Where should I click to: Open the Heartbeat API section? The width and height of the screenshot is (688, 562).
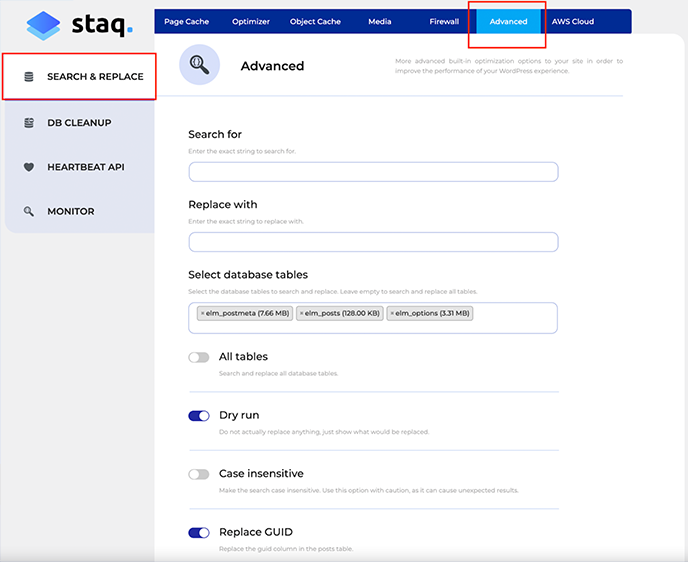[x=79, y=167]
